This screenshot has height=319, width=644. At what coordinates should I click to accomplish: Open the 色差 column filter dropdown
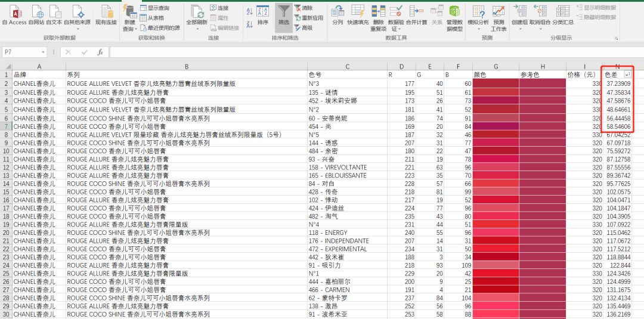click(x=627, y=75)
